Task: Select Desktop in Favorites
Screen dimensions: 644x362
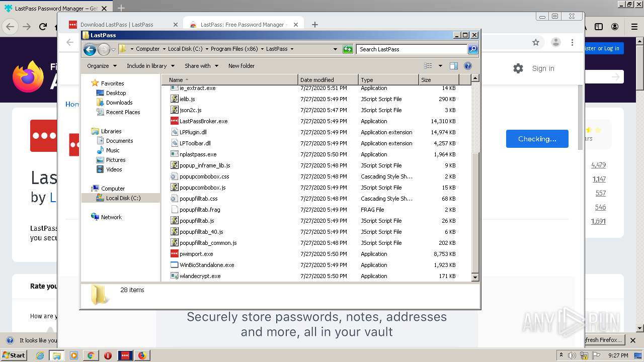Action: pyautogui.click(x=116, y=93)
